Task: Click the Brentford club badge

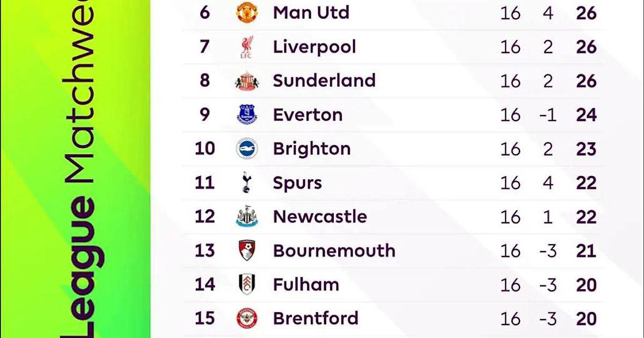Action: pos(247,319)
